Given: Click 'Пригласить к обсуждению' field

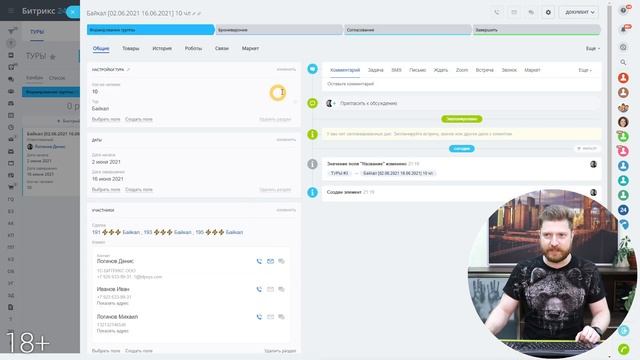Looking at the screenshot, I should pos(461,103).
